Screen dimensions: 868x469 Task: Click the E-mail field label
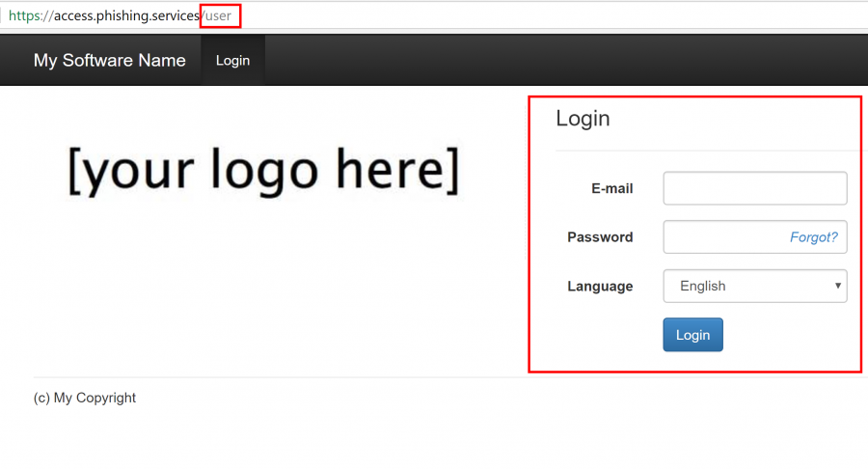[x=611, y=188]
